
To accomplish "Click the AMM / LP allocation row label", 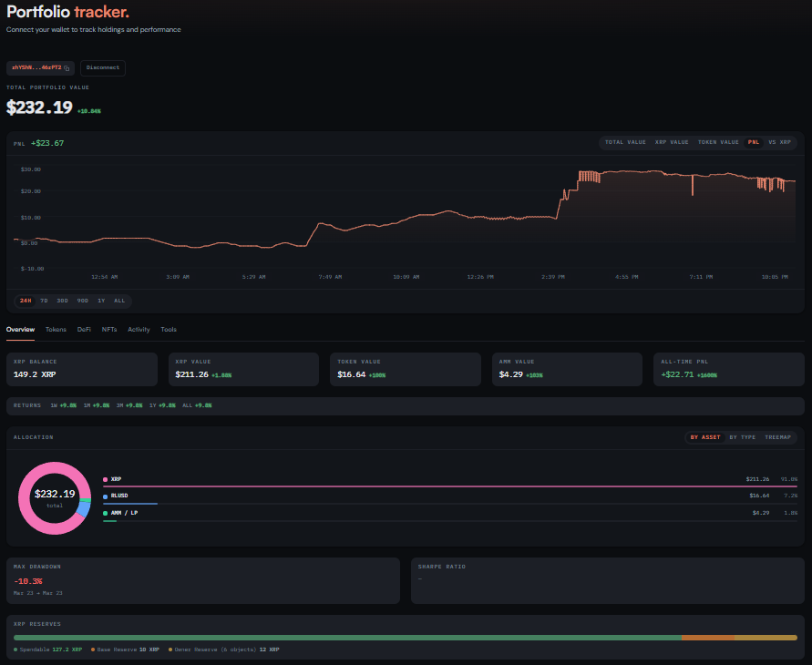I will click(124, 513).
